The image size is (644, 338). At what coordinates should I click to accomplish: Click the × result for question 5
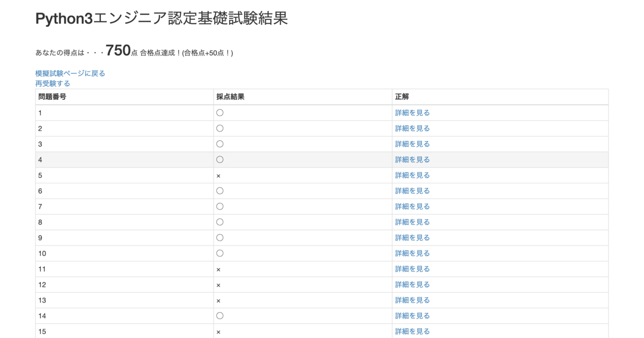pyautogui.click(x=218, y=176)
